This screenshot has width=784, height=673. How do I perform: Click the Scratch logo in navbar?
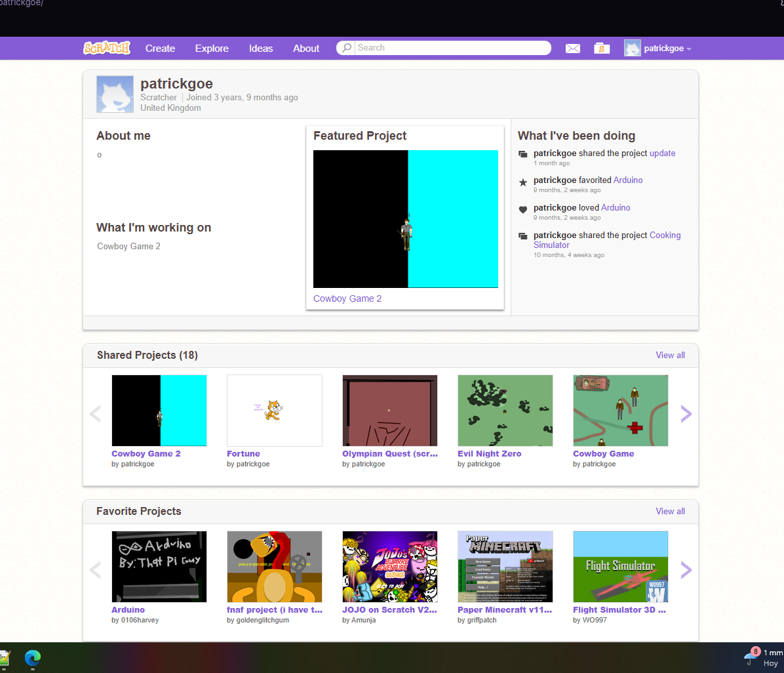(x=107, y=48)
